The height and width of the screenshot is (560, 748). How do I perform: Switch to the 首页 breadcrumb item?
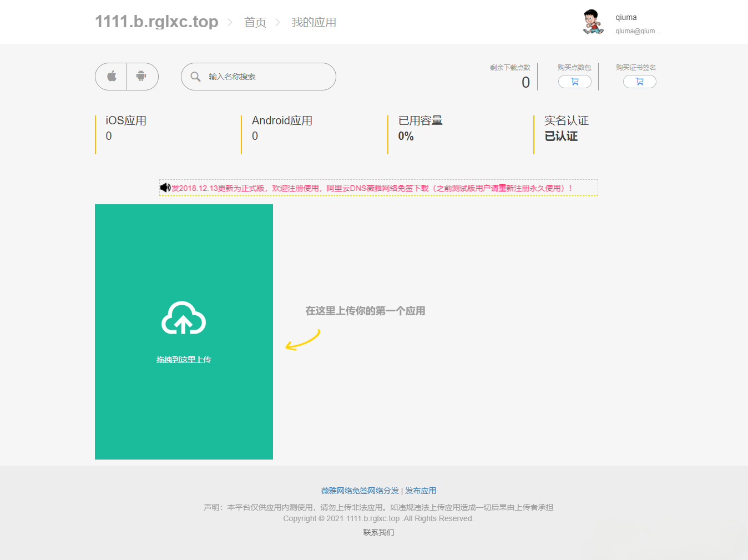click(255, 22)
